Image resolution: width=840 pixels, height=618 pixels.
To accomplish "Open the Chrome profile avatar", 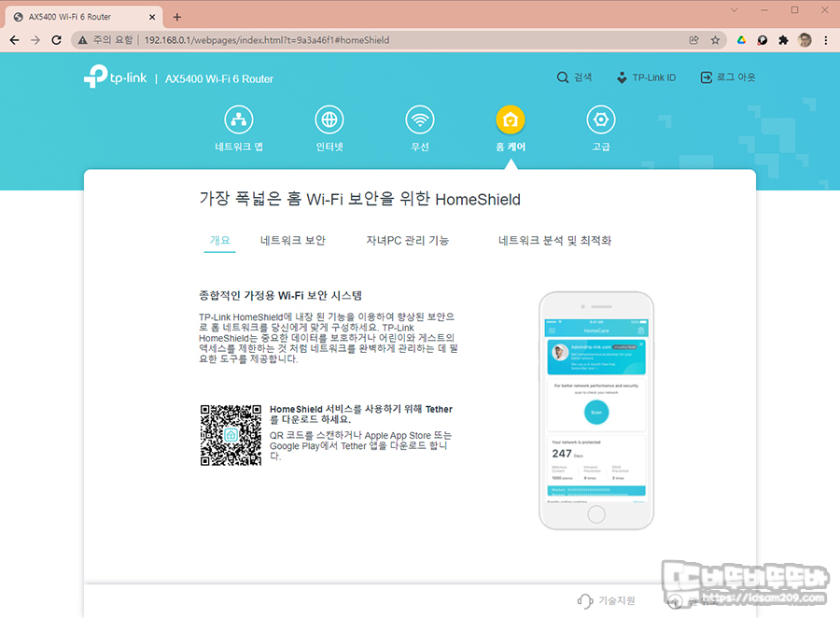I will pos(805,40).
